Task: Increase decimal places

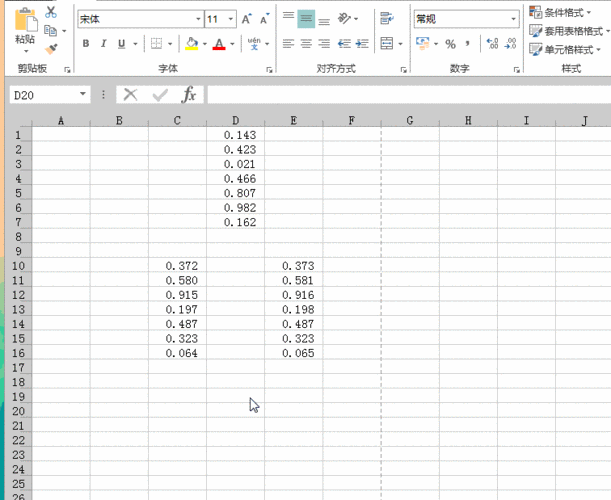Action: pyautogui.click(x=493, y=43)
